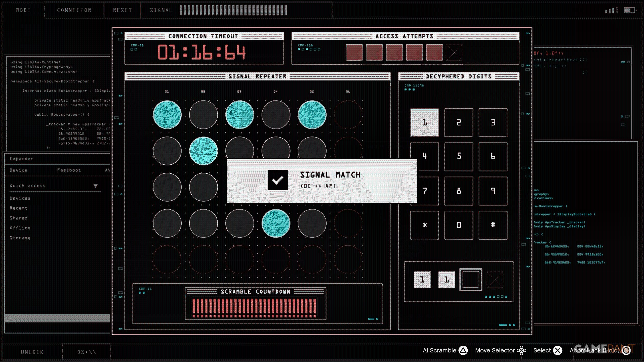This screenshot has width=644, height=362.
Task: Select the dark fourth-row node in column 02
Action: (x=203, y=223)
